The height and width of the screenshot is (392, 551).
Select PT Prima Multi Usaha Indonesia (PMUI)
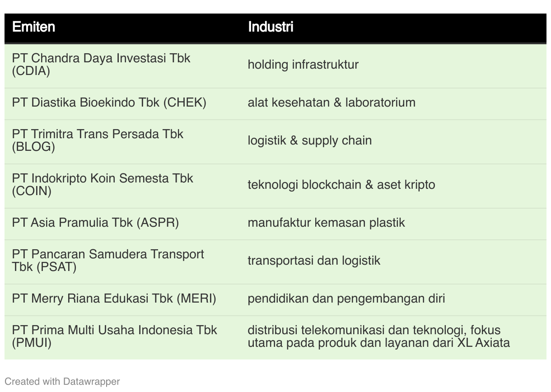(x=115, y=336)
